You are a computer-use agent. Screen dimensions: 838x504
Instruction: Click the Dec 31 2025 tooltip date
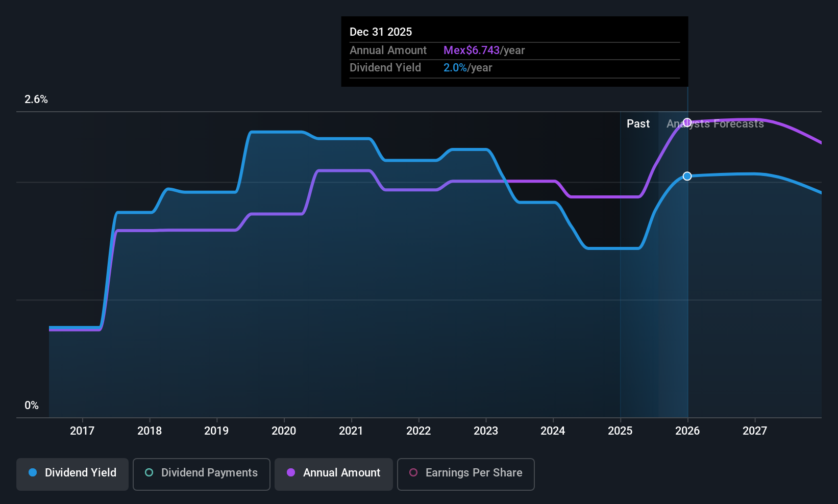coord(381,32)
